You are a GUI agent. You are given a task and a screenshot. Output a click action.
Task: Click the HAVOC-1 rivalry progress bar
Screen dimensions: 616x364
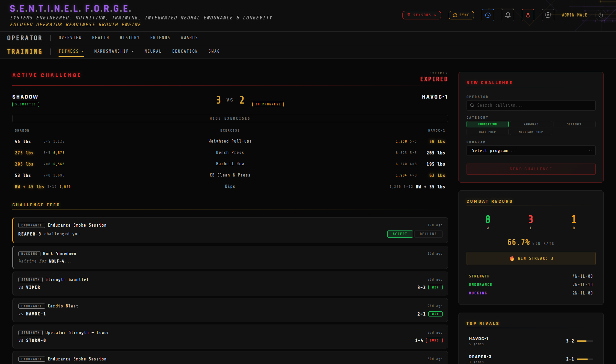pyautogui.click(x=584, y=340)
